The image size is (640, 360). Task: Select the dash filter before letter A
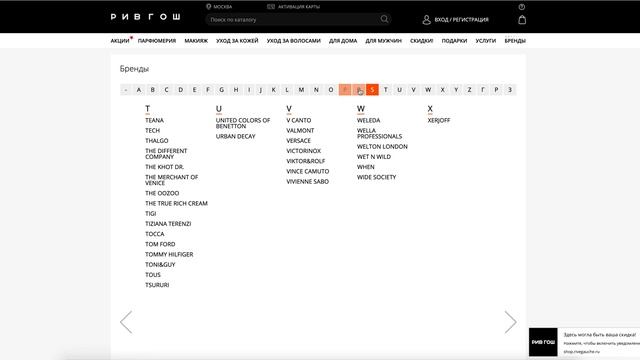126,90
